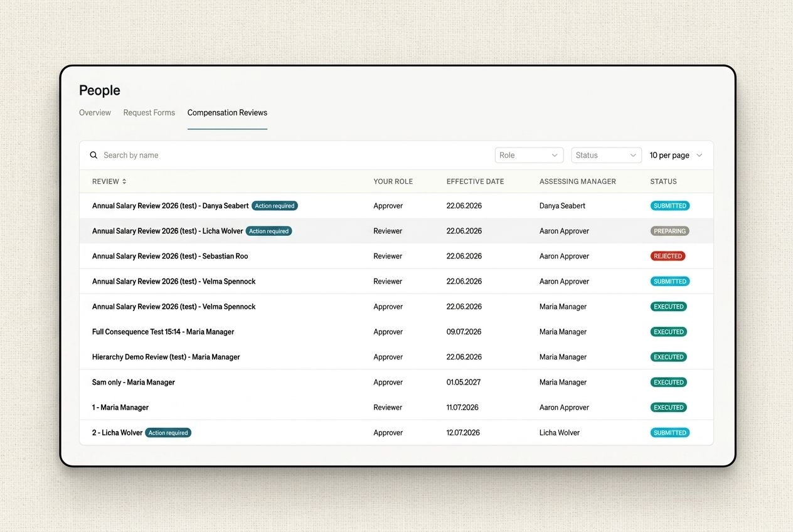
Task: Click Action required badge on 2 - Licha Wolver row
Action: pos(168,432)
